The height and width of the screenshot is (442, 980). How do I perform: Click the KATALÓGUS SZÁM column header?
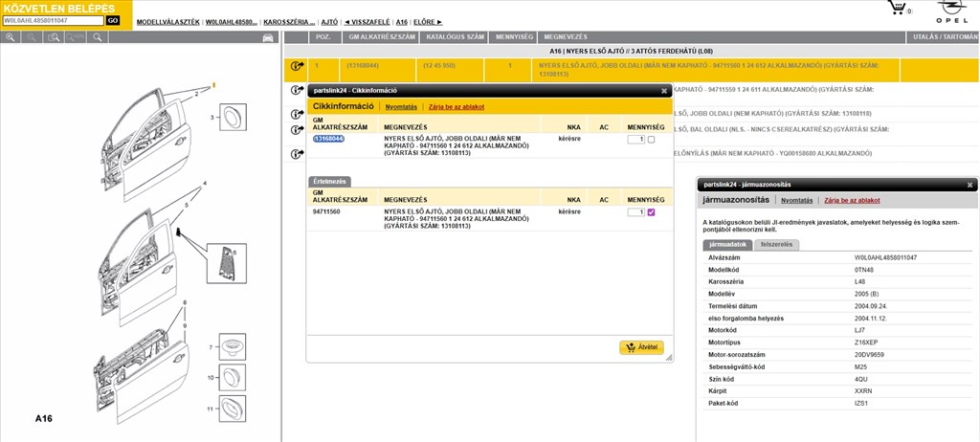tap(454, 37)
